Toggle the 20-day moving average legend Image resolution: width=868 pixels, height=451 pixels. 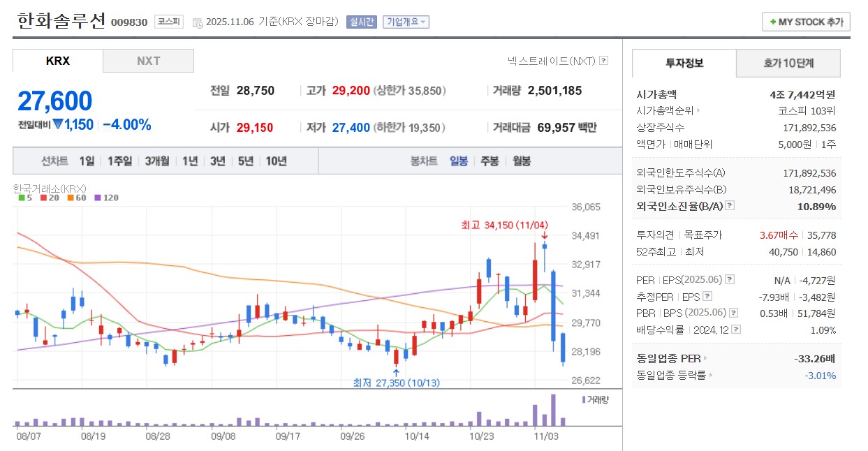pos(48,198)
